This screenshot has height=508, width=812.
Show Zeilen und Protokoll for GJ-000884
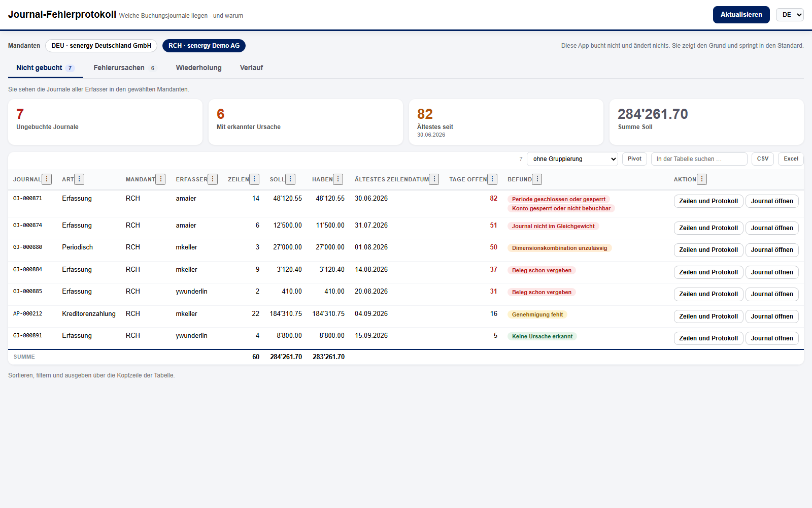(x=708, y=272)
